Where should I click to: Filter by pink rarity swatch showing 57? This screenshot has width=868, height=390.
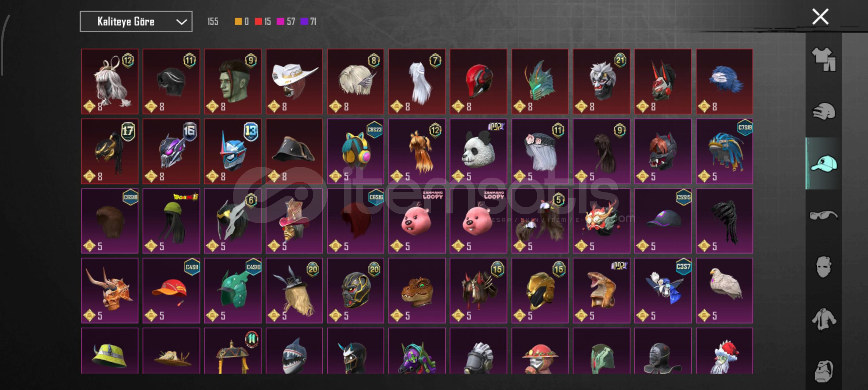click(x=280, y=22)
